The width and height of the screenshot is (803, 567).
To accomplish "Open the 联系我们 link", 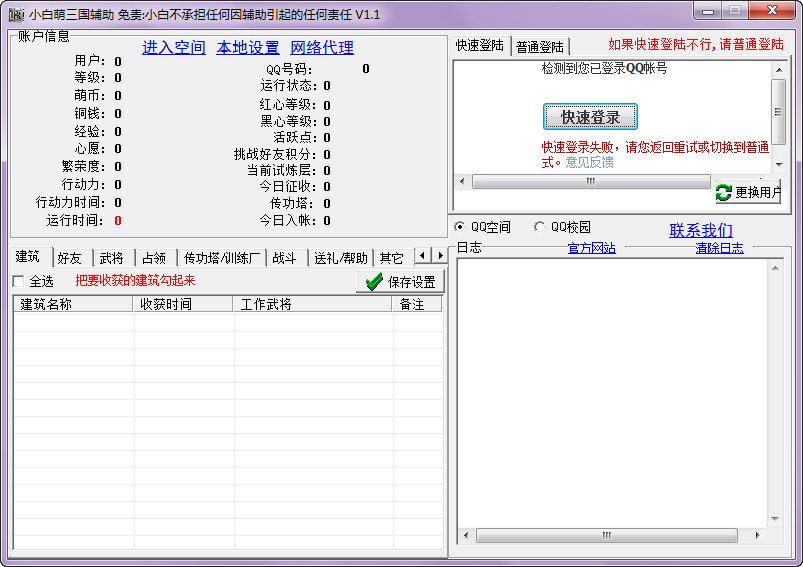I will tap(701, 230).
